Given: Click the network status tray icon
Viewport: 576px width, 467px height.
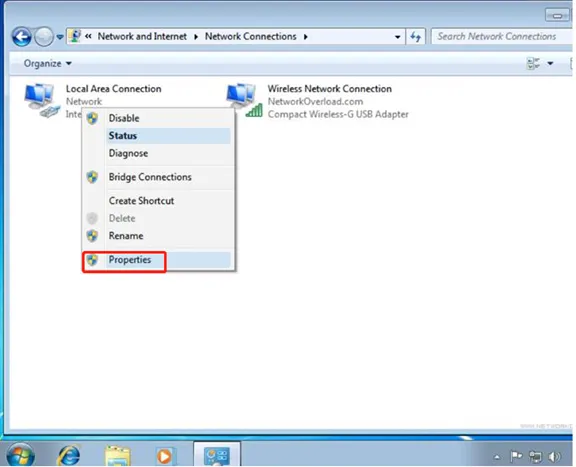Looking at the screenshot, I should (535, 457).
